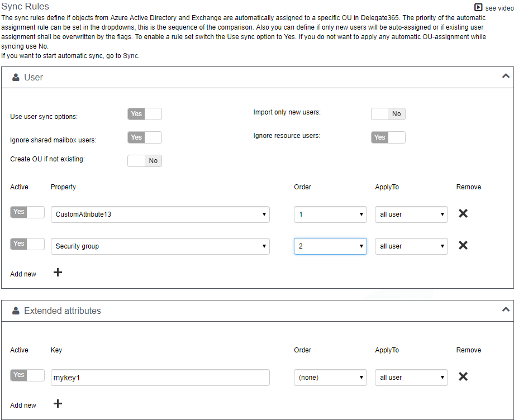
Task: Collapse the Extended attributes panel chevron
Action: point(506,309)
